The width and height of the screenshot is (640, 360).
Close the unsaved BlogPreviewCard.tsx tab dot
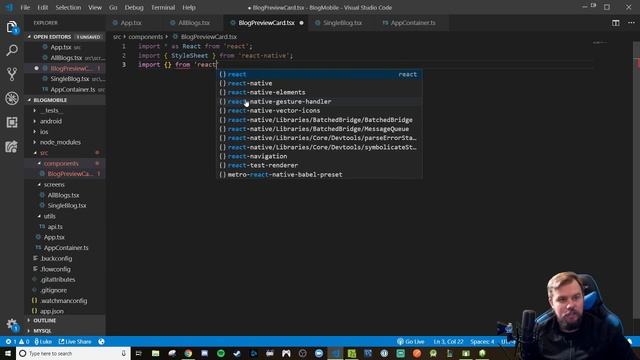pyautogui.click(x=302, y=23)
